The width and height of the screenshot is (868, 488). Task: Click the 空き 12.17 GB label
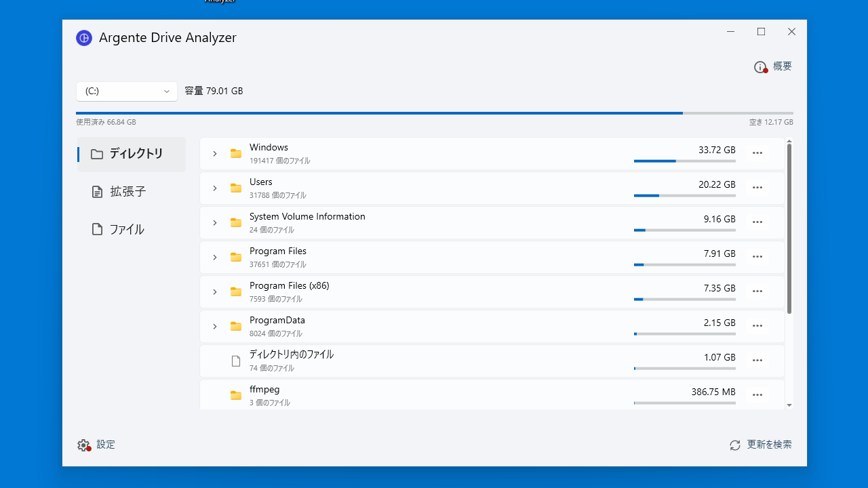(771, 123)
